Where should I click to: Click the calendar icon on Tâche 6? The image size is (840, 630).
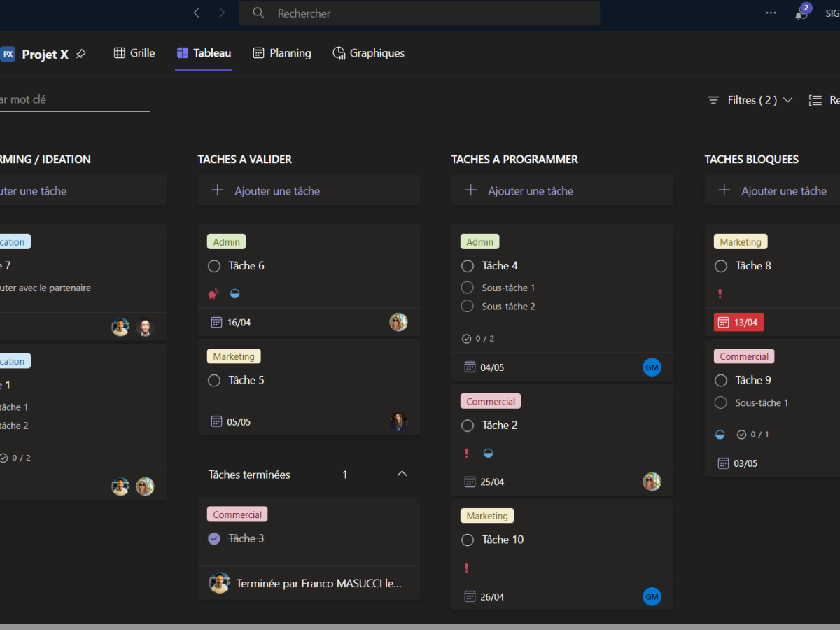click(216, 323)
